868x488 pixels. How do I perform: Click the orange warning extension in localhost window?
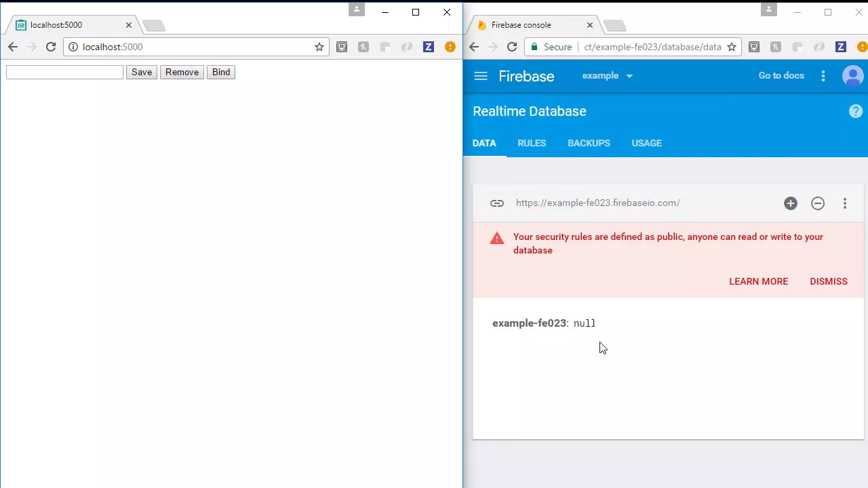coord(450,47)
